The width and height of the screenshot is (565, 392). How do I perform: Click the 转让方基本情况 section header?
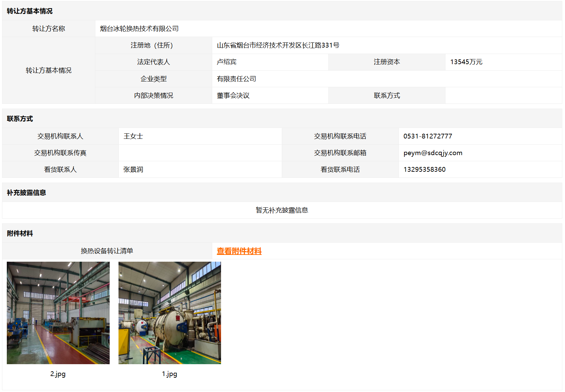[30, 11]
